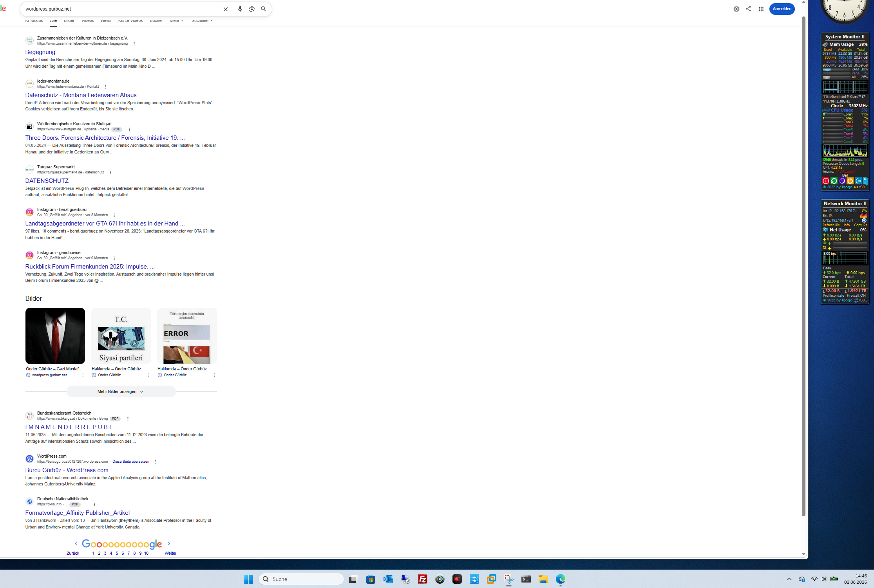
Task: Open the Önder Gürbüz red tie thumbnail
Action: tap(55, 336)
